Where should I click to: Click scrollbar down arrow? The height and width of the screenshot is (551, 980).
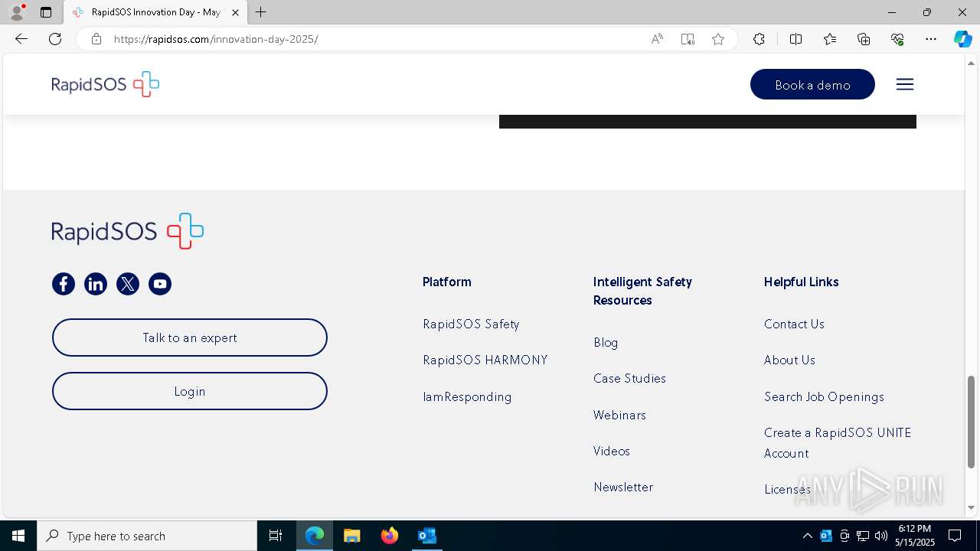click(x=972, y=507)
